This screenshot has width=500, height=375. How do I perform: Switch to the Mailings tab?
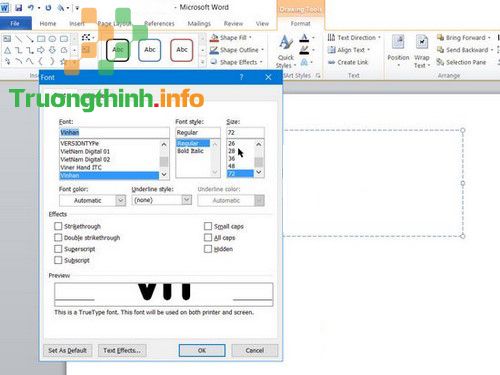click(x=199, y=24)
